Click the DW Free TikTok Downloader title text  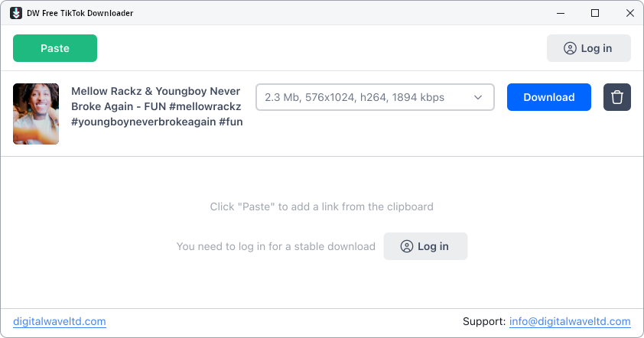(80, 13)
